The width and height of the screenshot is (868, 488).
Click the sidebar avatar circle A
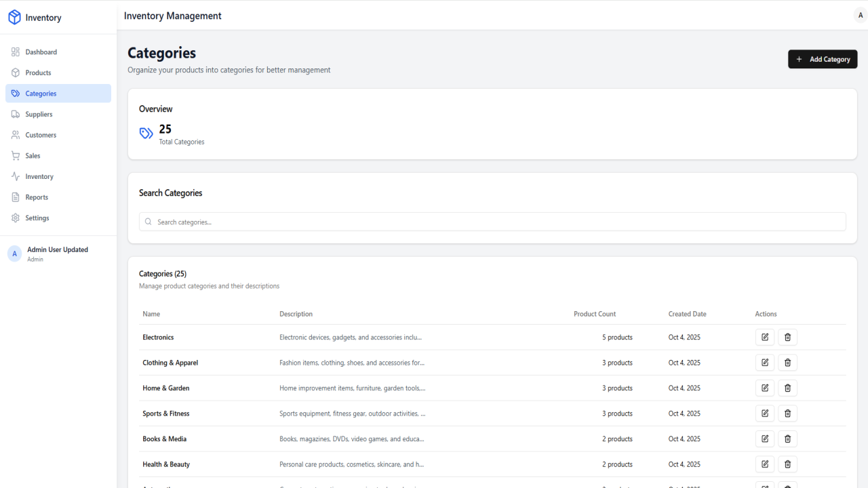14,253
